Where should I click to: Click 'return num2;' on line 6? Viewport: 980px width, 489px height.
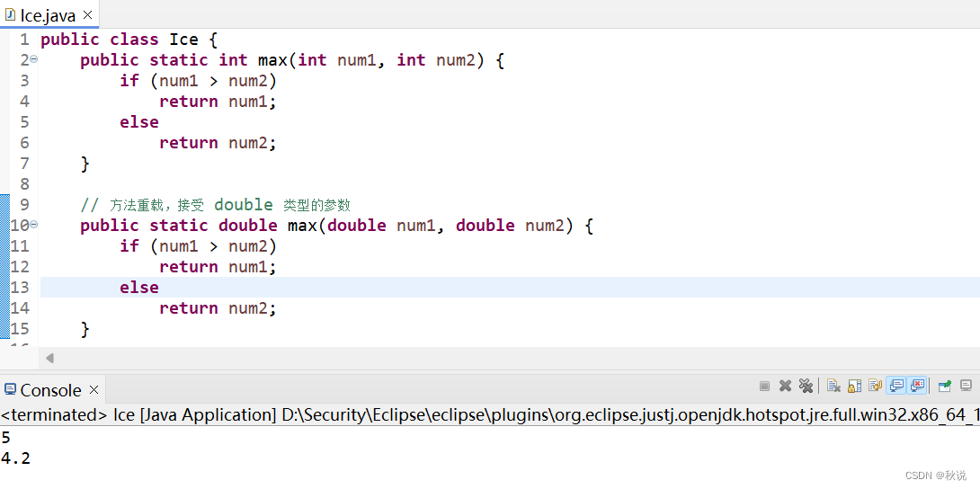coord(218,143)
